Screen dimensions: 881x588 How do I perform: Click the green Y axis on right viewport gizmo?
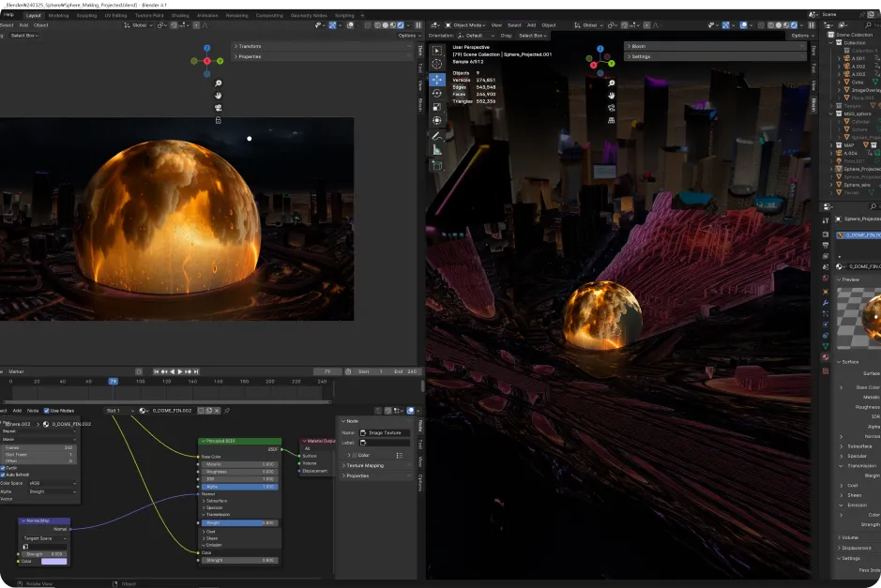612,64
